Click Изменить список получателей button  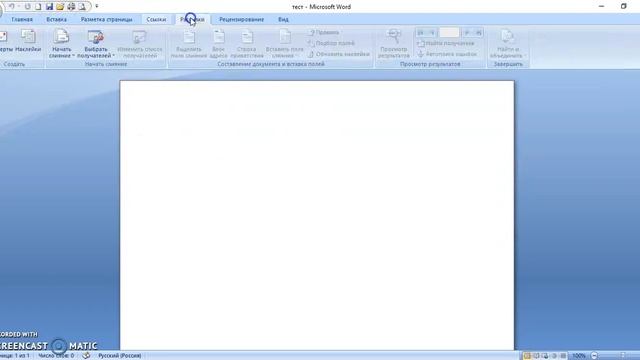(140, 44)
